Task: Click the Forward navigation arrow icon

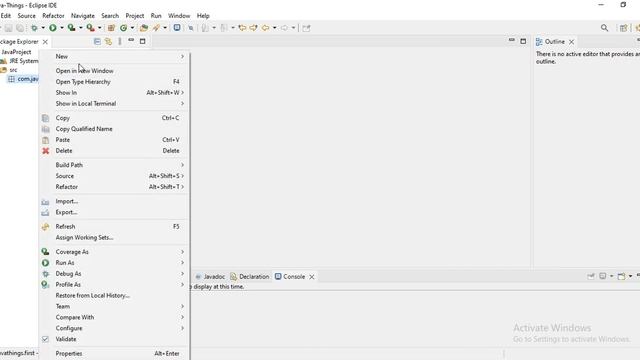Action: click(x=284, y=28)
